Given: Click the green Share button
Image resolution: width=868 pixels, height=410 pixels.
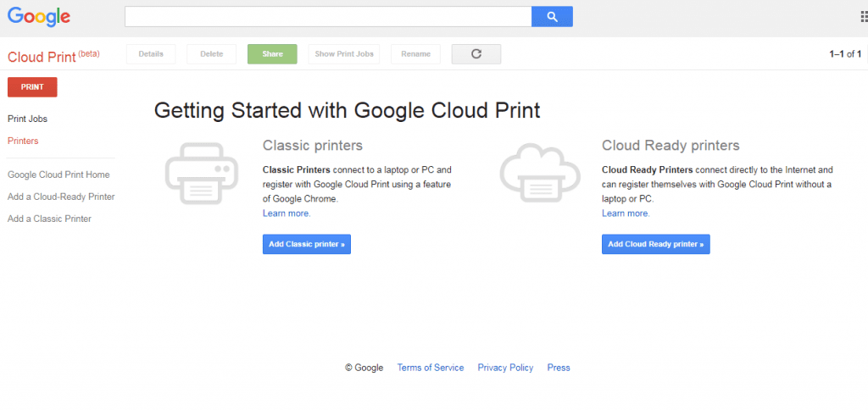Looking at the screenshot, I should click(272, 54).
